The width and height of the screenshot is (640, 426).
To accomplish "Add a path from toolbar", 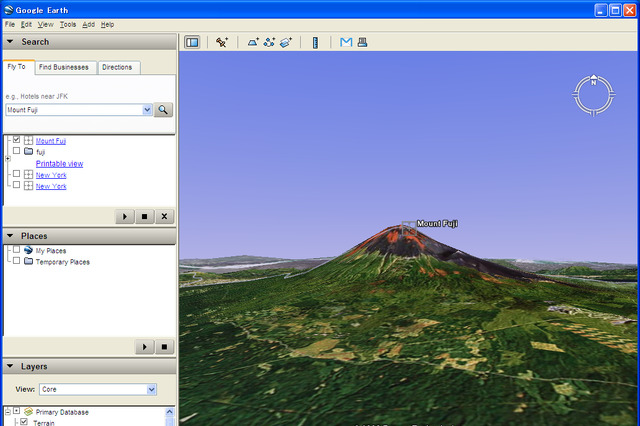I will click(x=269, y=42).
